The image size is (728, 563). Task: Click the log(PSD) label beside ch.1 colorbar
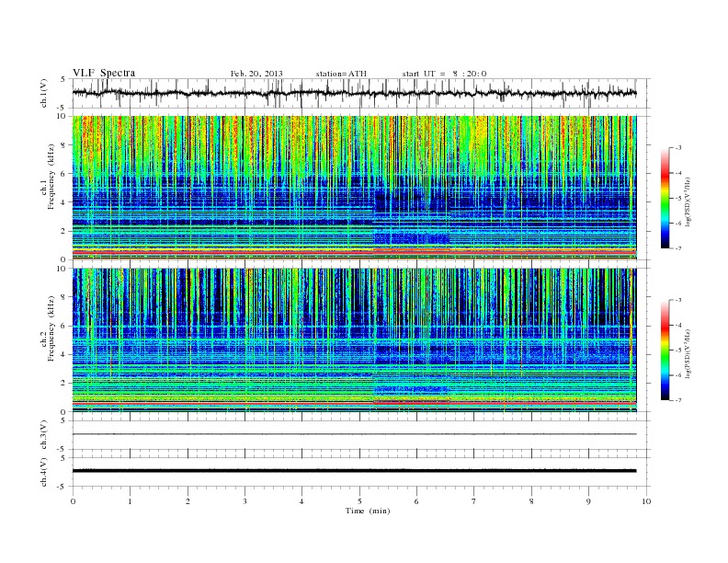coord(687,201)
